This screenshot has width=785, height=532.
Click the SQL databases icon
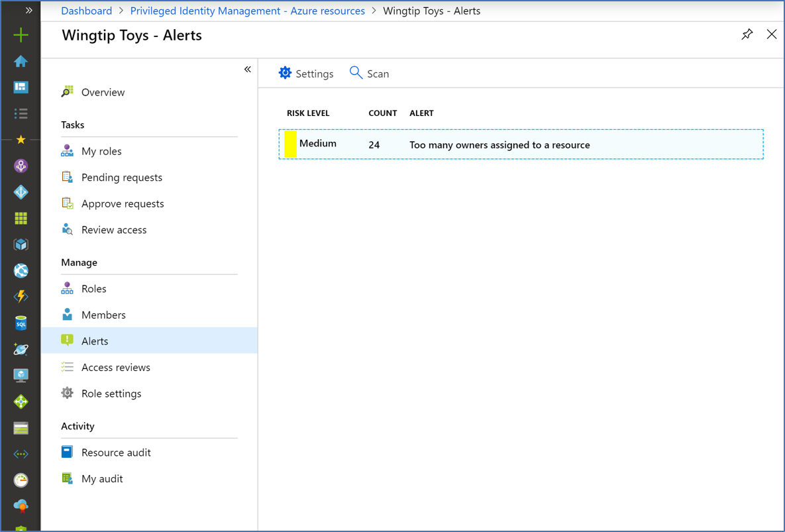[x=21, y=323]
